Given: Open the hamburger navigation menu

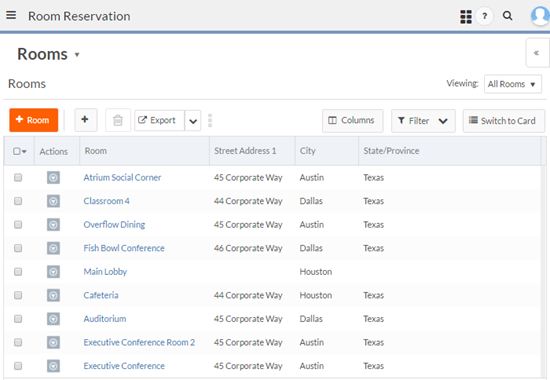Looking at the screenshot, I should coord(11,15).
